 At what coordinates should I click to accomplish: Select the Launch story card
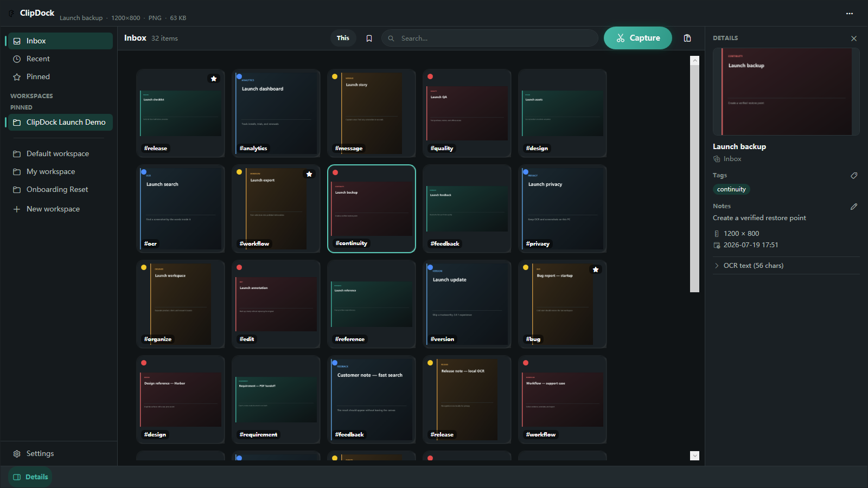(x=372, y=113)
